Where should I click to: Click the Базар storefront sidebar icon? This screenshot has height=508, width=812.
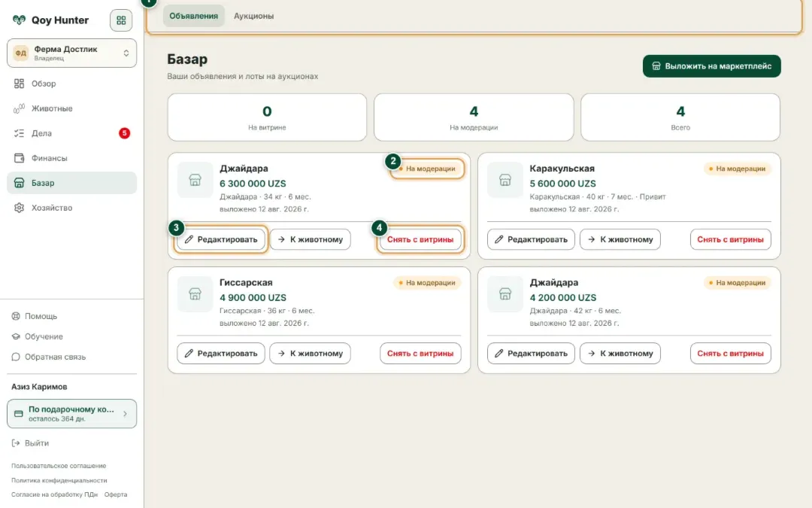tap(19, 183)
